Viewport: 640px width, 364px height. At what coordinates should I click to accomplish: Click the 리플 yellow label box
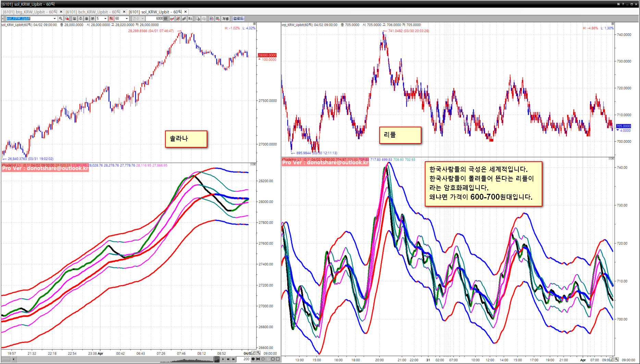400,135
